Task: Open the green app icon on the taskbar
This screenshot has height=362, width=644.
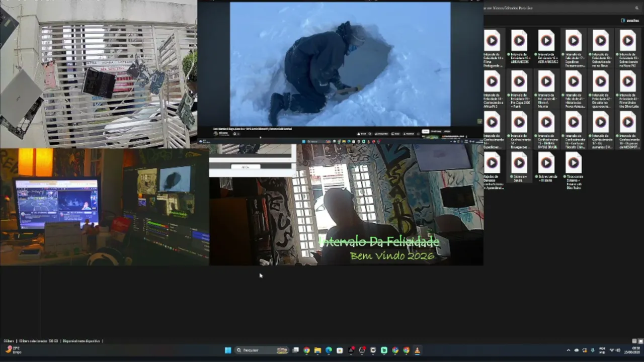Action: coord(384,350)
